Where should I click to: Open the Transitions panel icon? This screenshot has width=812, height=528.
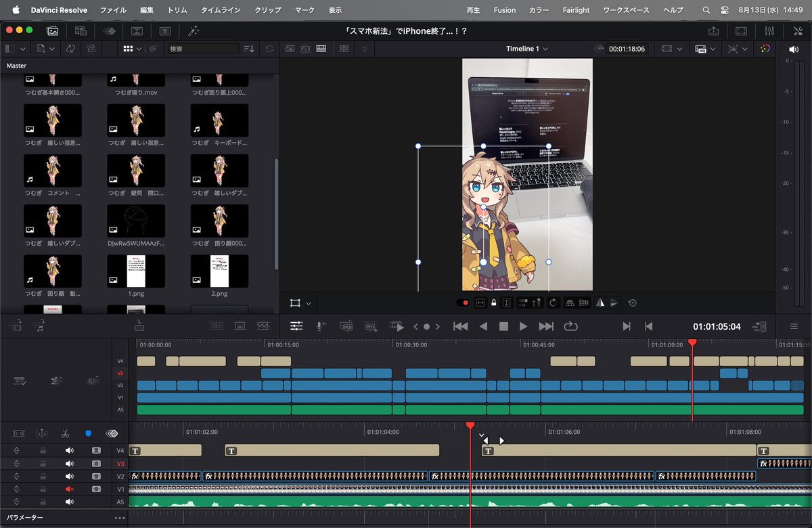click(109, 31)
